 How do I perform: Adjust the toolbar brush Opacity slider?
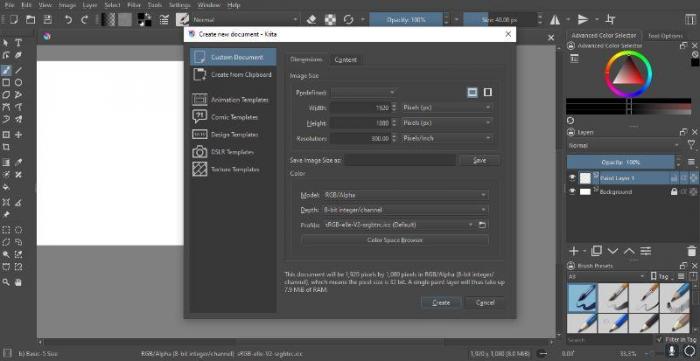[x=406, y=20]
